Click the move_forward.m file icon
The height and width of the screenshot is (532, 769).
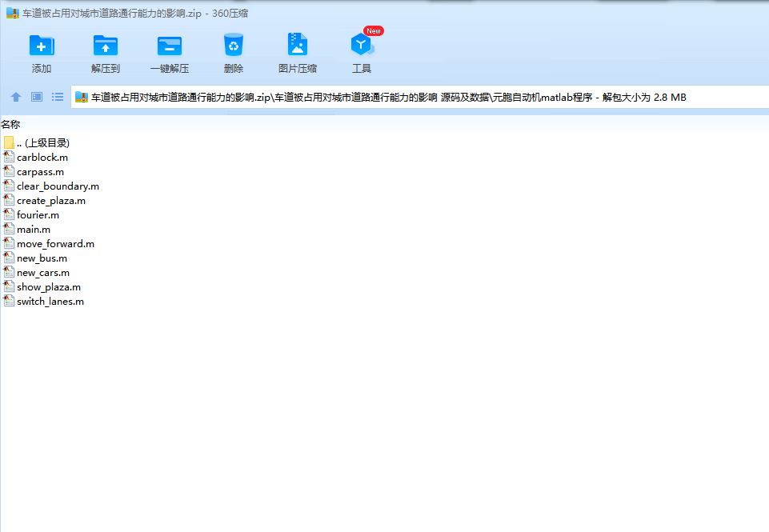[x=9, y=243]
